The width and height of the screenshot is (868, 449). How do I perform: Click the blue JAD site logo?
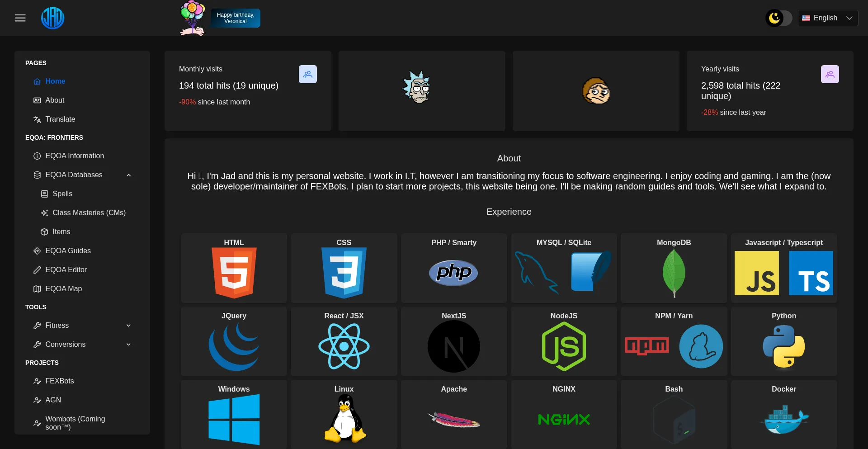[53, 18]
